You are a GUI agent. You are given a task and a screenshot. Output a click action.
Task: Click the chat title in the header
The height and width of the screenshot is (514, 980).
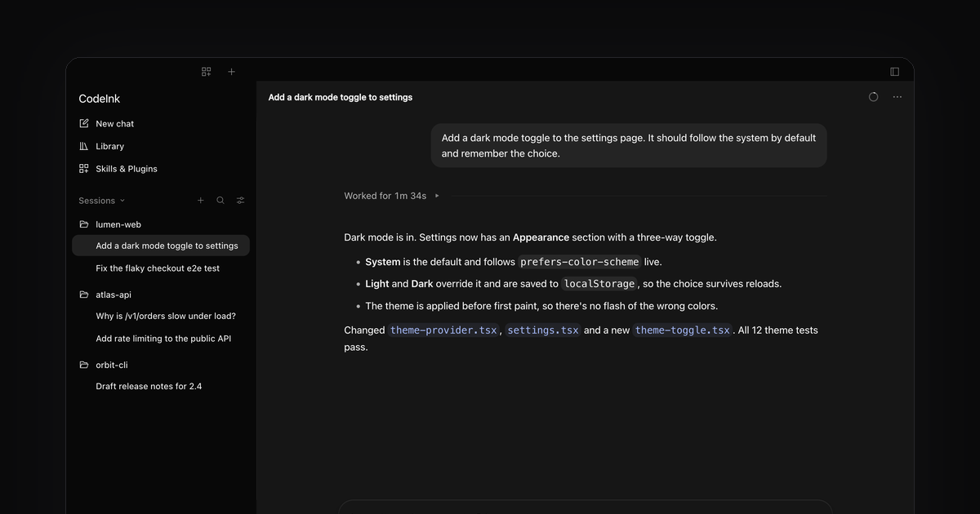[x=341, y=97]
